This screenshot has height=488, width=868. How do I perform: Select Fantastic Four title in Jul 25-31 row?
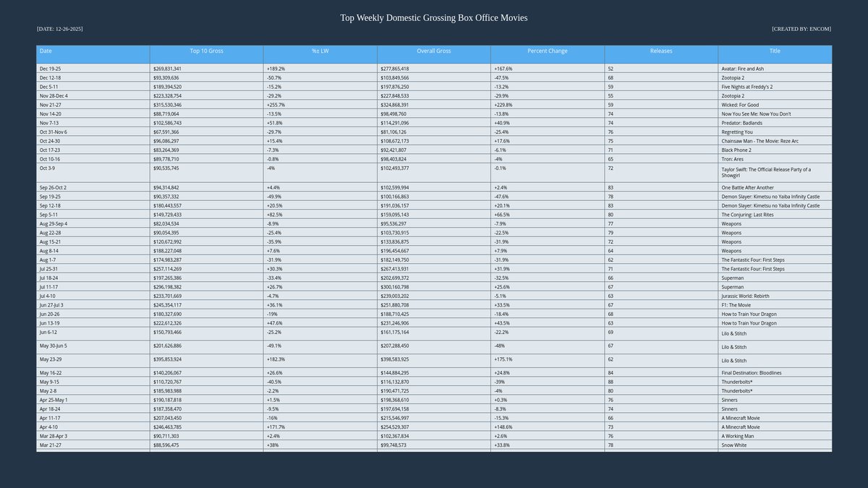click(x=775, y=269)
